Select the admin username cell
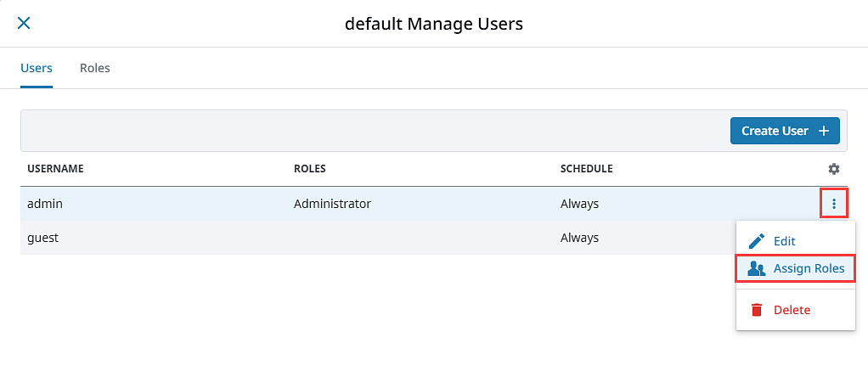This screenshot has width=868, height=371. 45,204
